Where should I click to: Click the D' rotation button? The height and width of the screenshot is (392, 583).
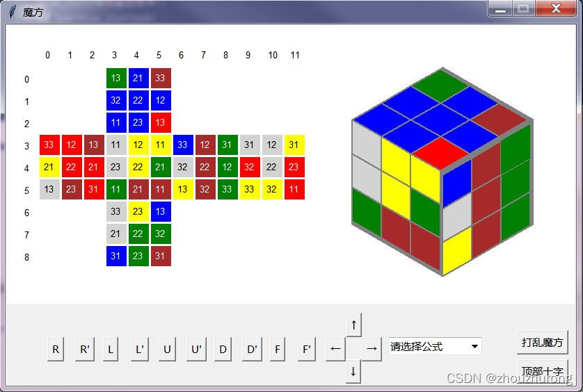252,349
